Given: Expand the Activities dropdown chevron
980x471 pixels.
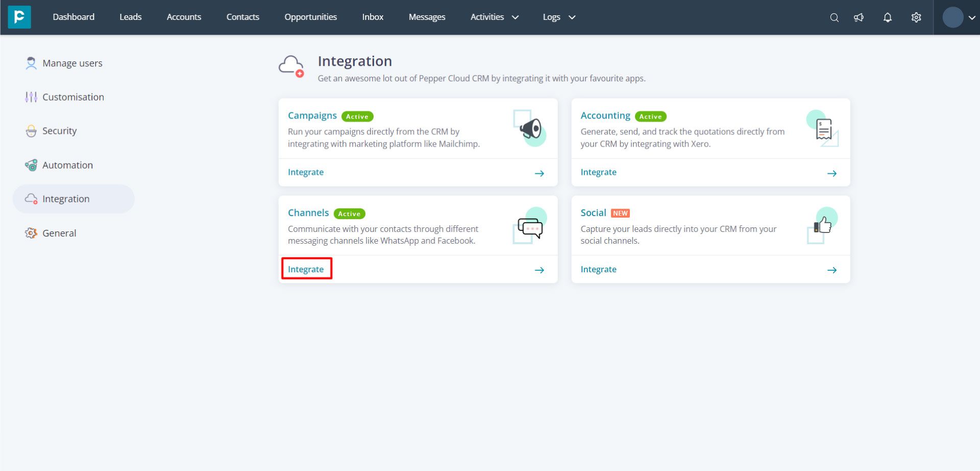Looking at the screenshot, I should 516,17.
